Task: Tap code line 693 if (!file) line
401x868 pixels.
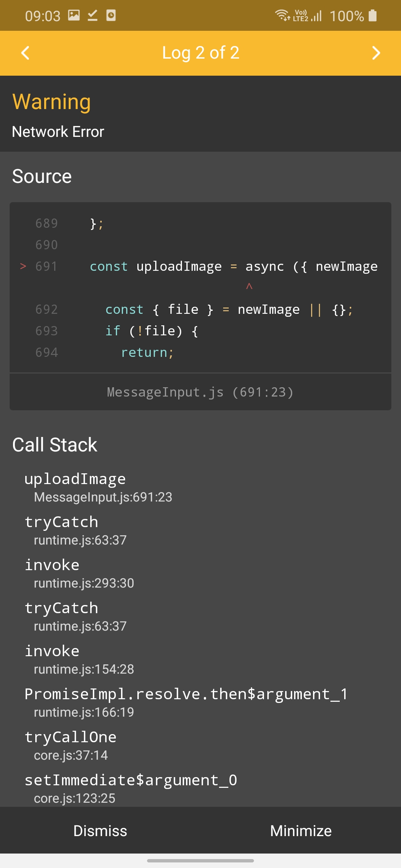Action: [151, 331]
